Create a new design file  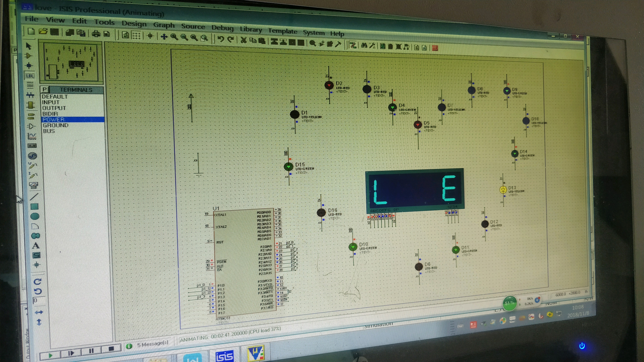click(31, 31)
